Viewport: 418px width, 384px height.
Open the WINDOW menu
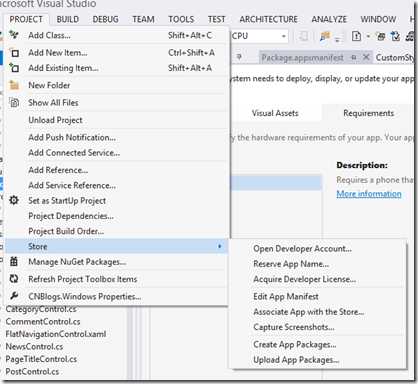point(378,19)
